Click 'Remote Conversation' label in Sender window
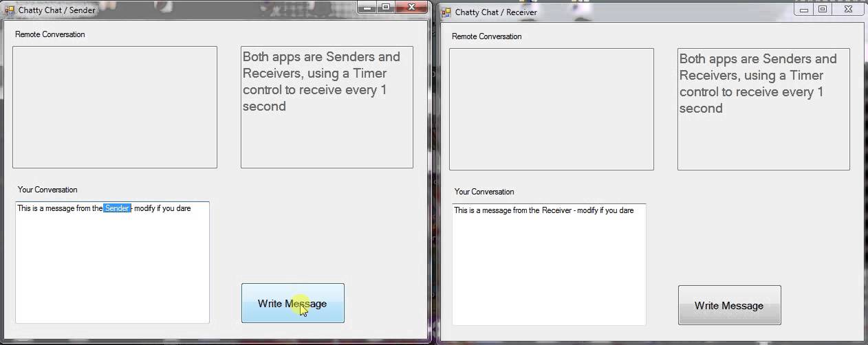 tap(50, 34)
